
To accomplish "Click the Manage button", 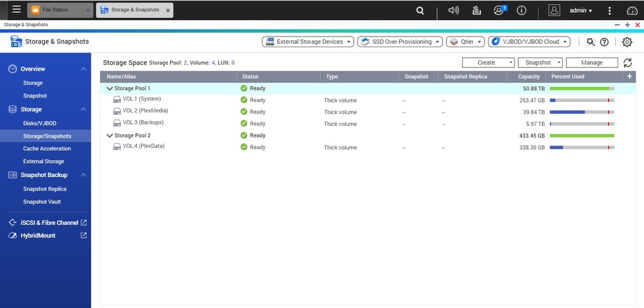I will pyautogui.click(x=592, y=62).
